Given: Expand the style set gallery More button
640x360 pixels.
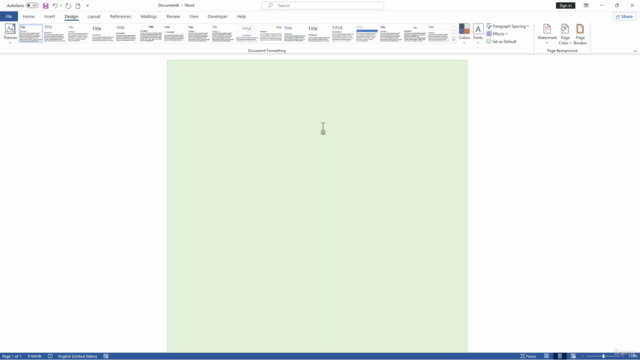Looking at the screenshot, I should [x=454, y=40].
